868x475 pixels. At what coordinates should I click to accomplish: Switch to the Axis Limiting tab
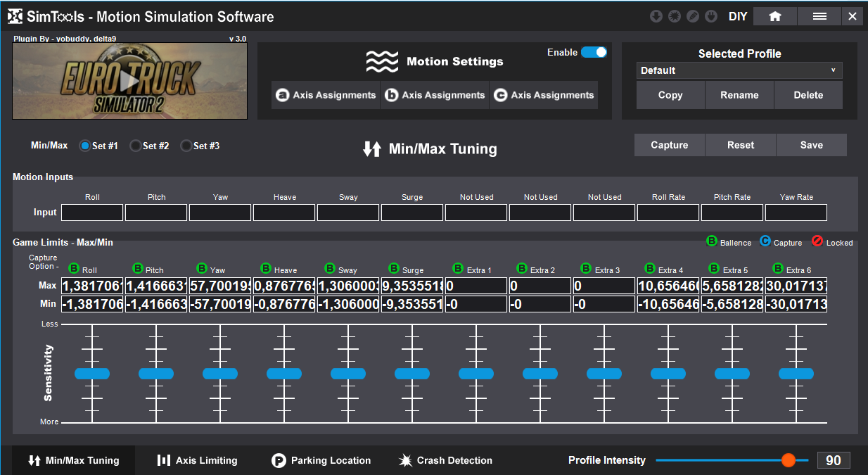(x=197, y=460)
